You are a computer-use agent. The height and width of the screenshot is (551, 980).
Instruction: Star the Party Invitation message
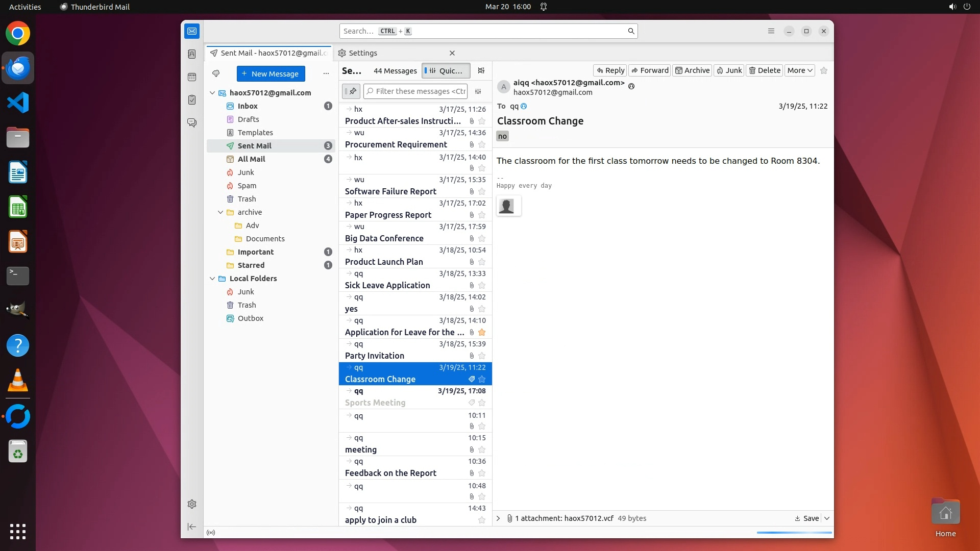coord(482,356)
